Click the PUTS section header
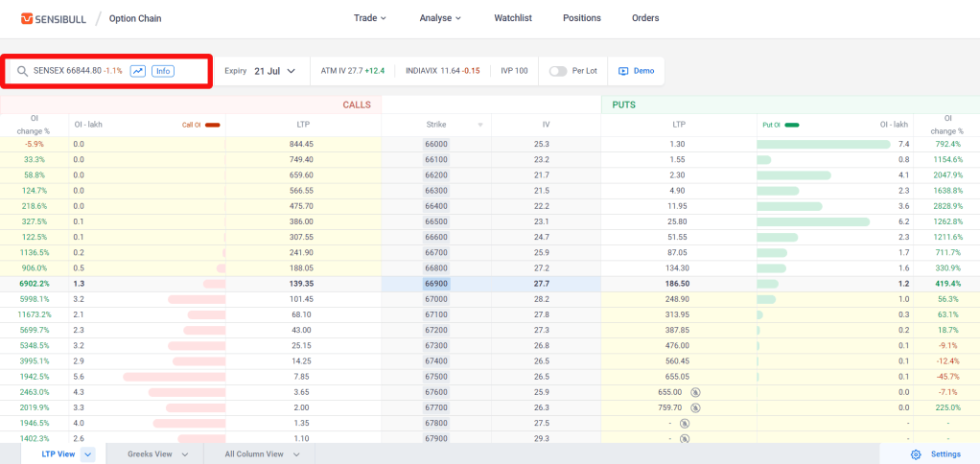The image size is (980, 464). [x=623, y=104]
